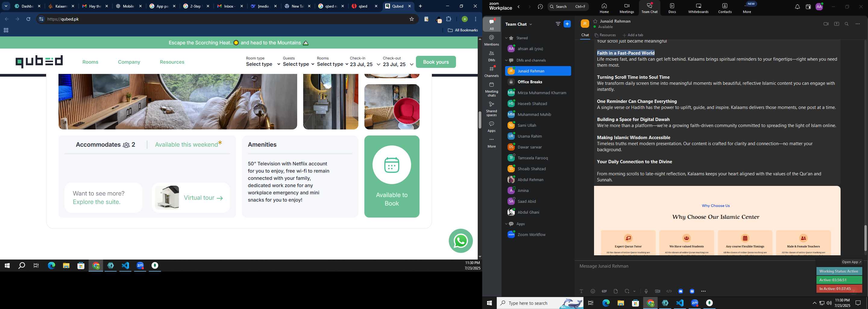Open Guests select dropdown
The image size is (868, 309).
[299, 64]
